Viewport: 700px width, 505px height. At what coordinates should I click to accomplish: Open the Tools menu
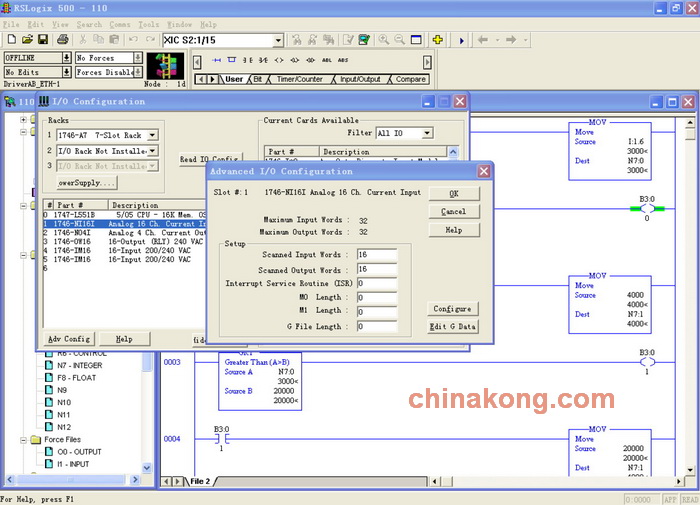point(149,25)
